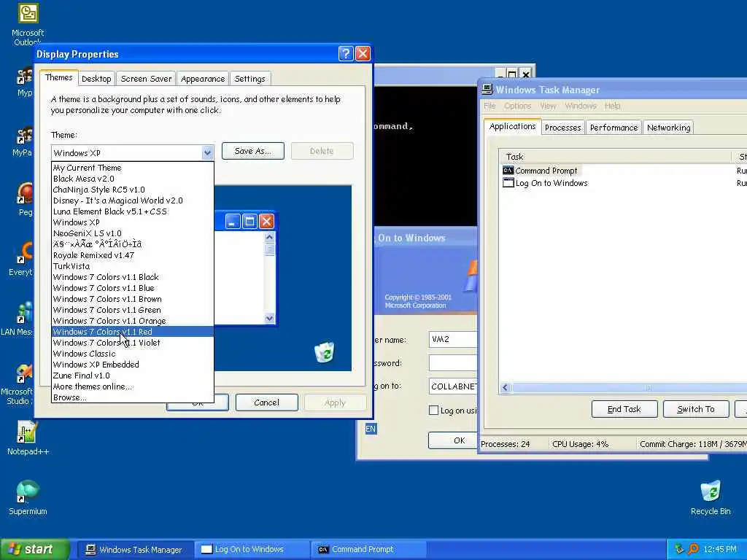Choose Disney It's a Magical World theme
747x560 pixels.
click(133, 201)
